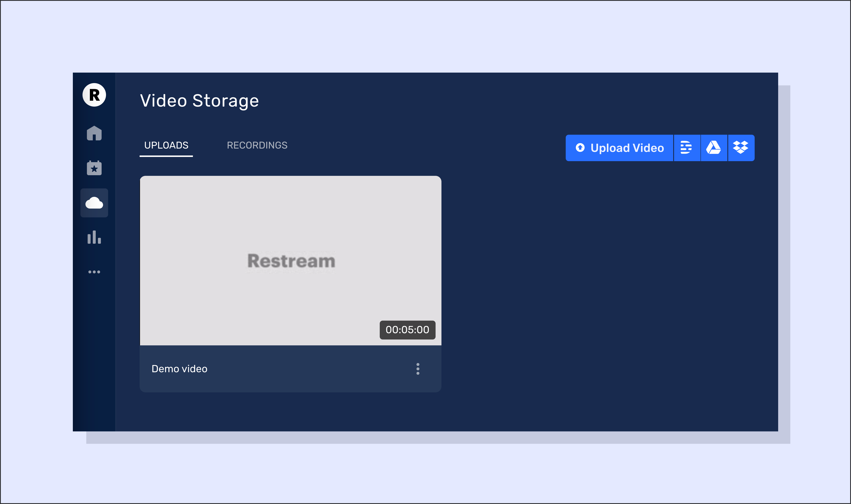Screen dimensions: 851x504
Task: Open the three-dot More sidebar menu
Action: 94,272
